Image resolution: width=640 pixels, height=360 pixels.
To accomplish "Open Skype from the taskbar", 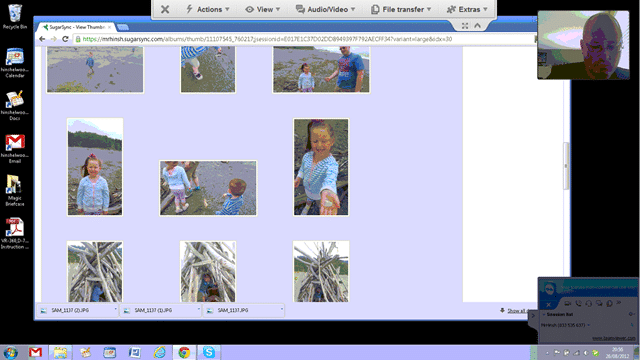I will 209,352.
